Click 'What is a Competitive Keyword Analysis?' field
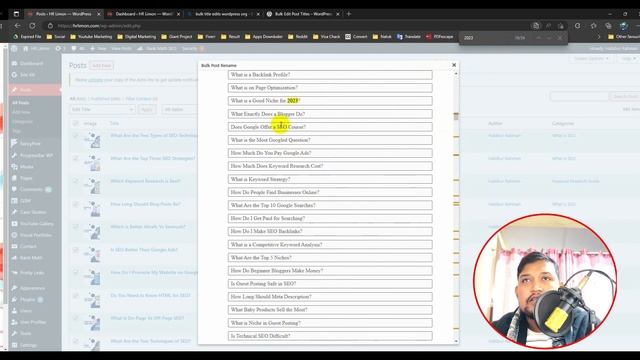640x360 pixels. pyautogui.click(x=330, y=244)
